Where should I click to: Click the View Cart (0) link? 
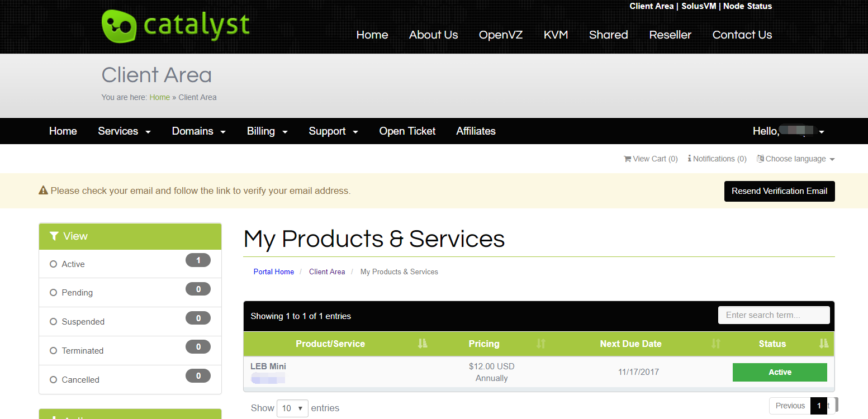651,159
